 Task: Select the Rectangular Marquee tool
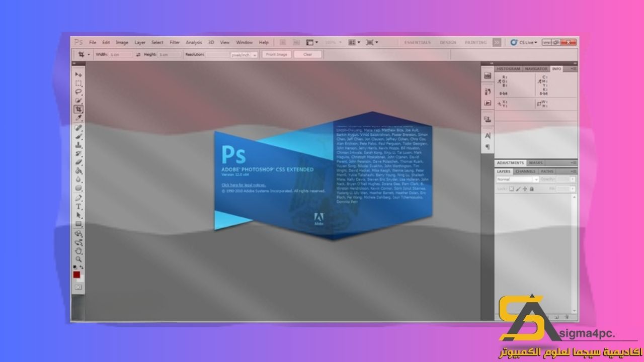(79, 83)
